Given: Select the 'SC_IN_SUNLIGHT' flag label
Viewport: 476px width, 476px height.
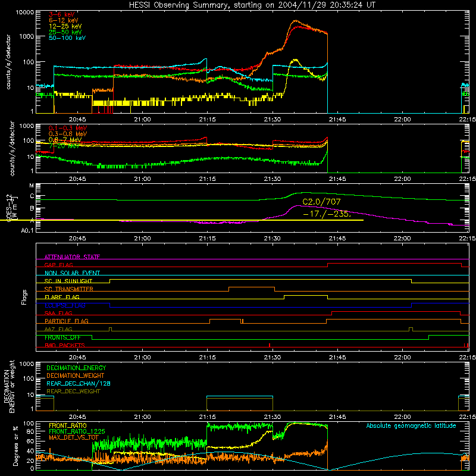Looking at the screenshot, I should coord(68,281).
